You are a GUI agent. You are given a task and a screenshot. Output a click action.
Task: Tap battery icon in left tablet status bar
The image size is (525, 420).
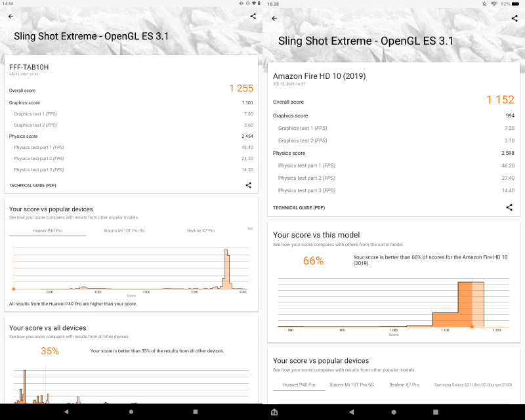pos(259,3)
